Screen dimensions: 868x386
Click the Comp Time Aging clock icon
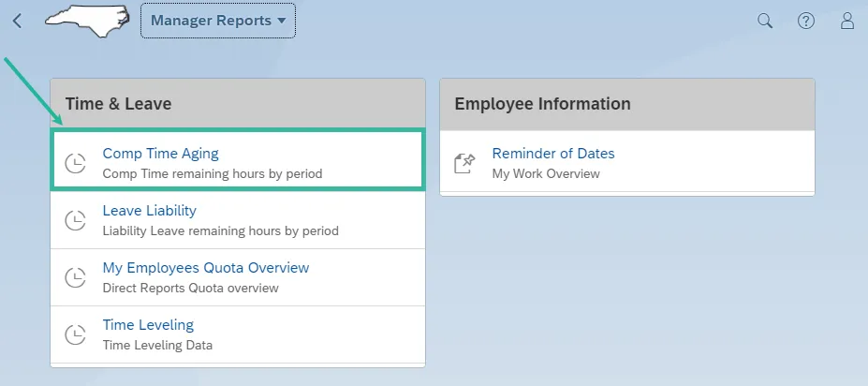[x=75, y=163]
